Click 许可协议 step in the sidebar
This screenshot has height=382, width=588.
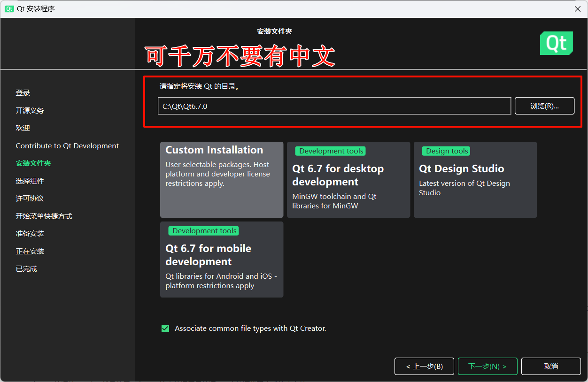click(x=30, y=199)
